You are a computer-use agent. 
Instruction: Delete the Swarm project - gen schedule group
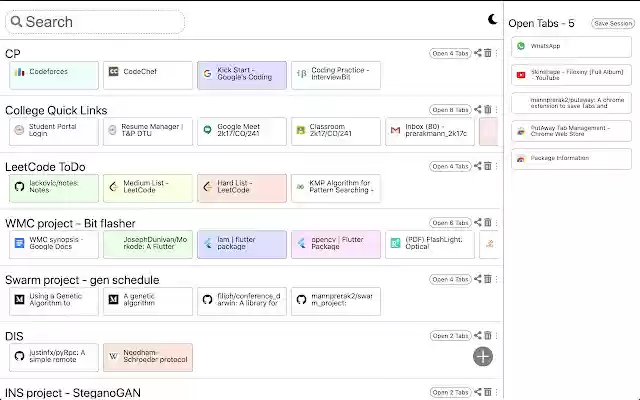tap(488, 279)
